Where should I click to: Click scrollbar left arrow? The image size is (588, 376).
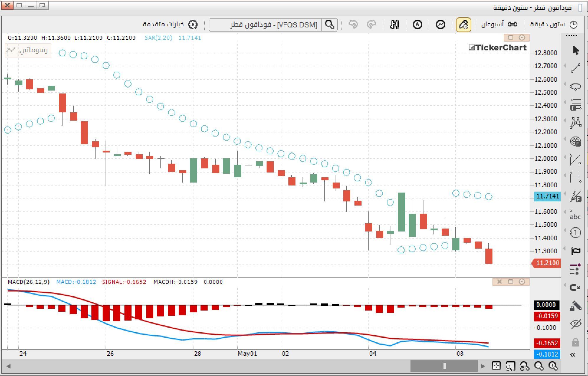tap(9, 366)
